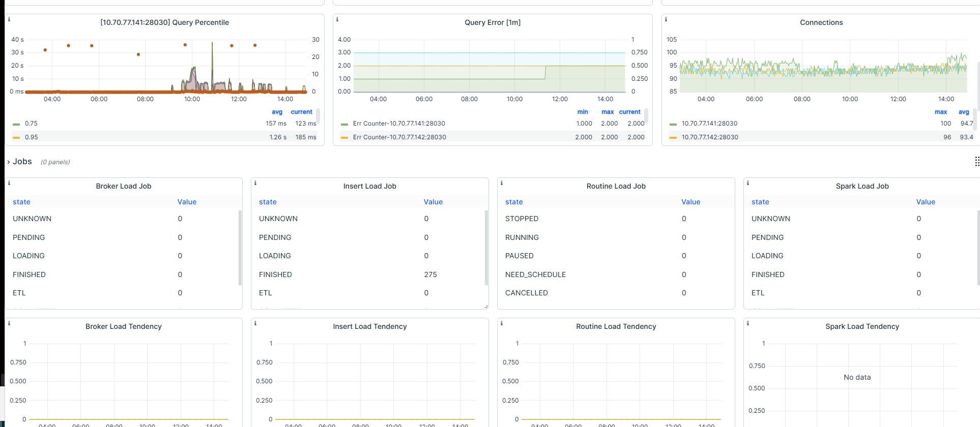Select CANCELLED row in Routine Load Job
This screenshot has height=427, width=980.
pos(616,293)
